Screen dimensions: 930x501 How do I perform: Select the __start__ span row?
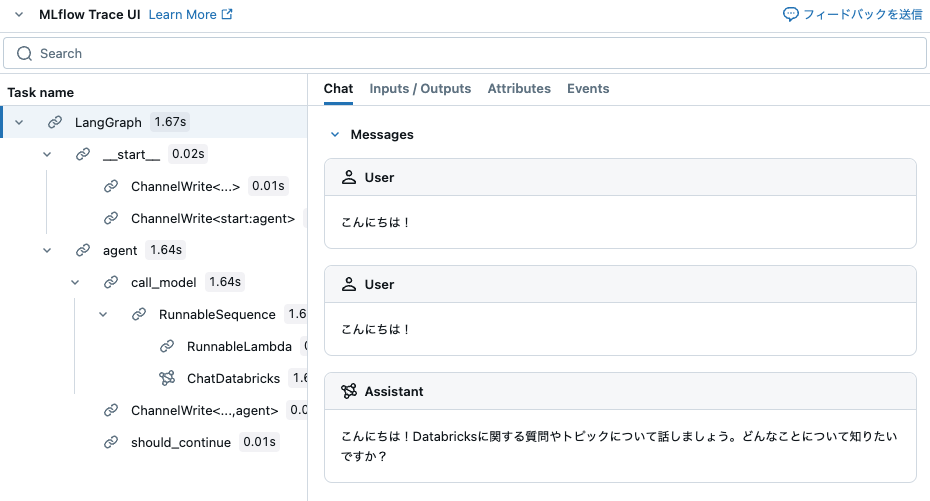pos(154,154)
